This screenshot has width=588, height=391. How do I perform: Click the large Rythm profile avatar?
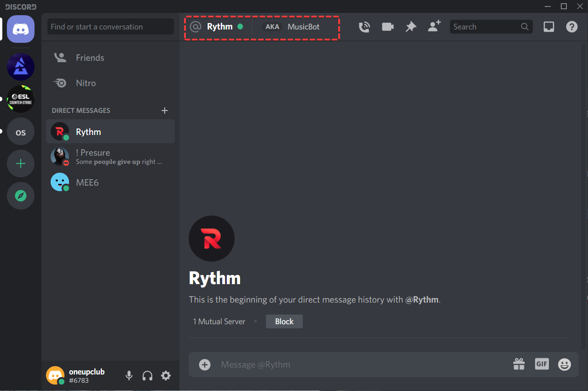pos(212,239)
